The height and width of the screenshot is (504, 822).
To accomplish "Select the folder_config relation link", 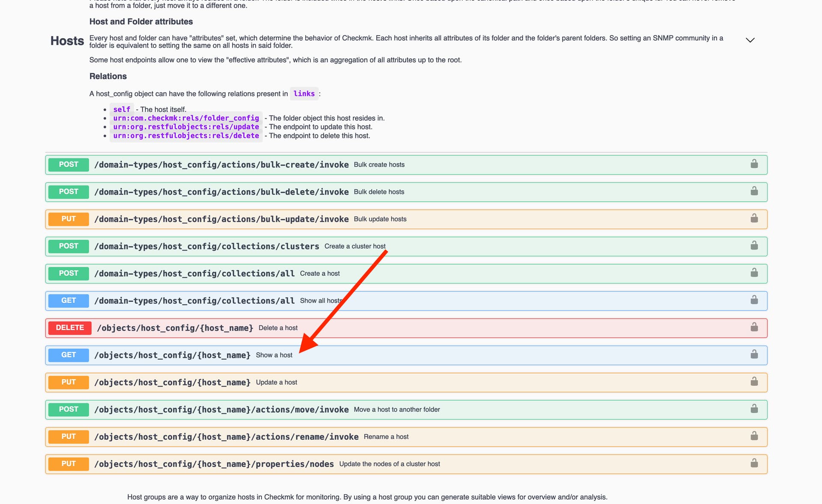I will coord(186,118).
